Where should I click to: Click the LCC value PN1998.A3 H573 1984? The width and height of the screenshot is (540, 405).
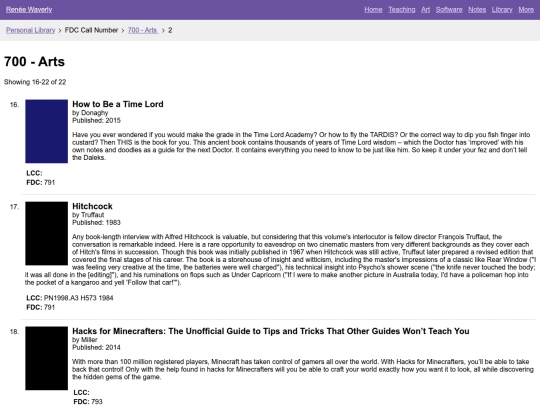click(79, 298)
